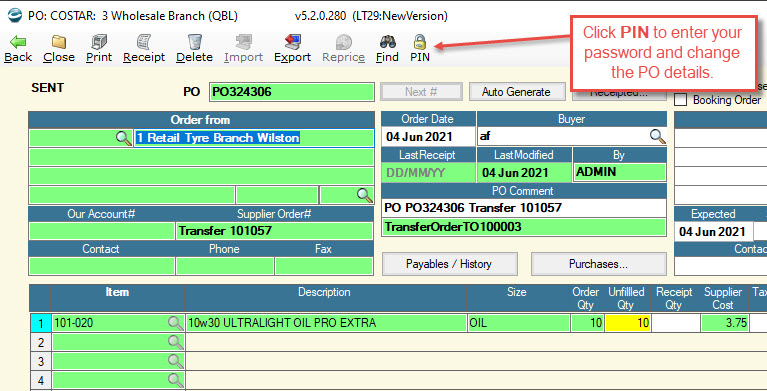The width and height of the screenshot is (767, 391).
Task: Click the Order Qty cell 10
Action: [x=587, y=323]
